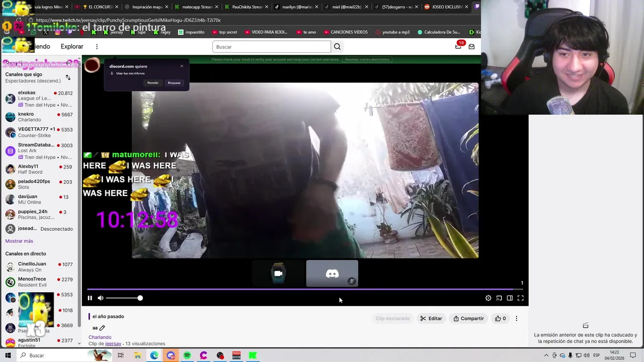Screen dimensions: 644x362
Task: Open Windows Start menu
Action: point(8,355)
